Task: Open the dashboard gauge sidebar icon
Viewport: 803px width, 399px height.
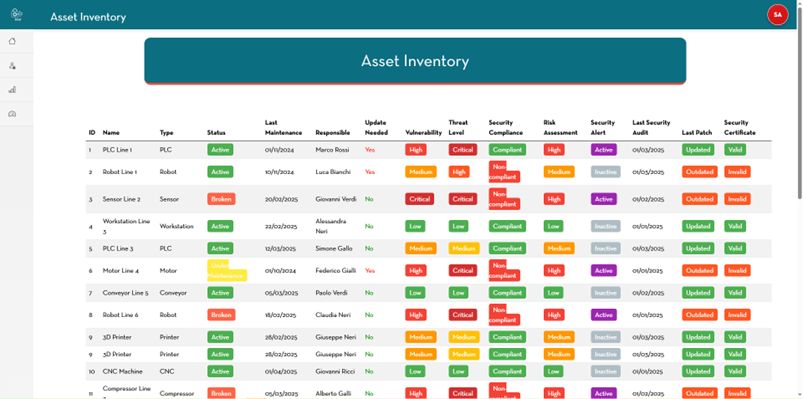Action: click(12, 114)
